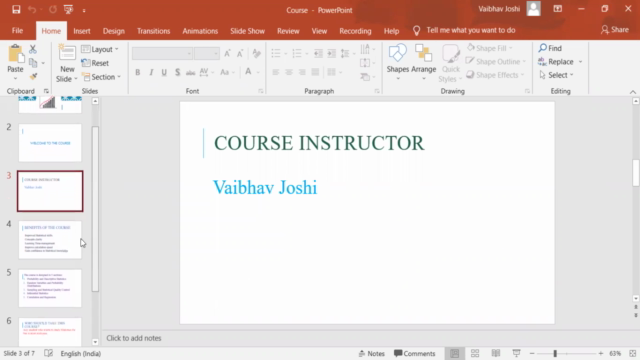Toggle Normal view in the status bar
640x360 pixels.
(454, 353)
